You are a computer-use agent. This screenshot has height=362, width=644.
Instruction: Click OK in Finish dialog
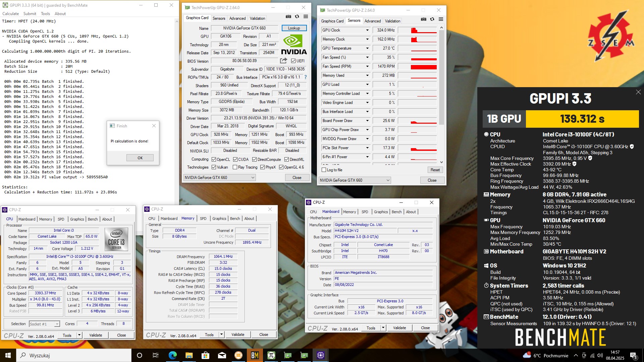tap(140, 158)
